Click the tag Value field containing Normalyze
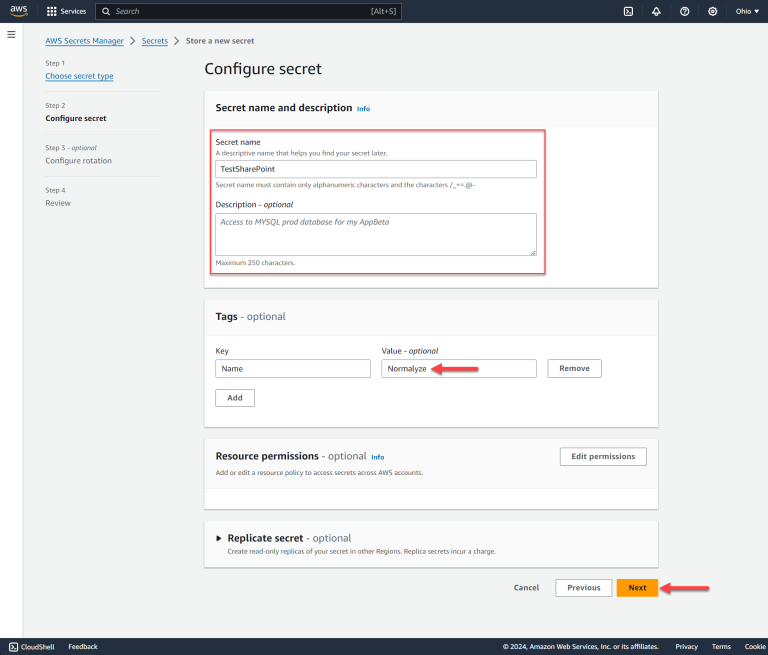 click(x=458, y=368)
